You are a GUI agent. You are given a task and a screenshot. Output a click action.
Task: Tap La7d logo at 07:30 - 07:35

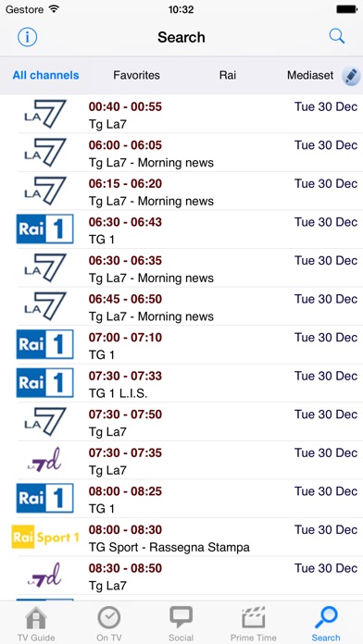tap(44, 460)
